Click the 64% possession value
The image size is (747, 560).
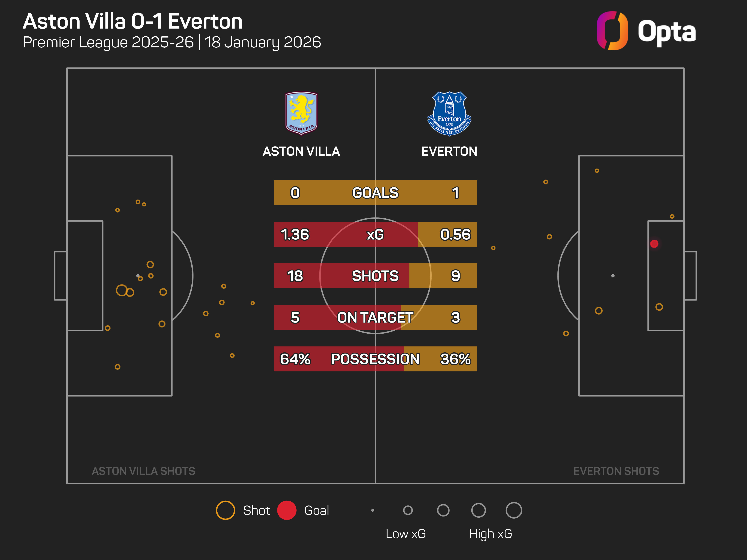tap(295, 359)
